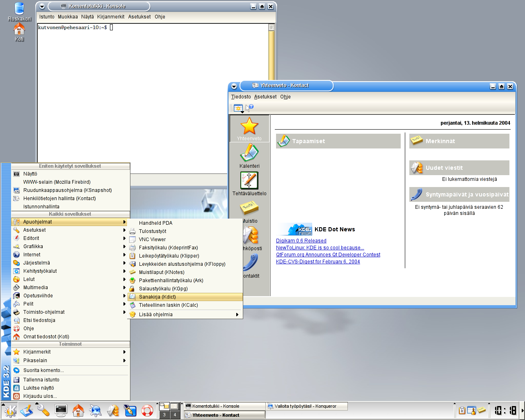Open the Asetukset menu in Kontact
525x420 pixels.
coord(265,97)
